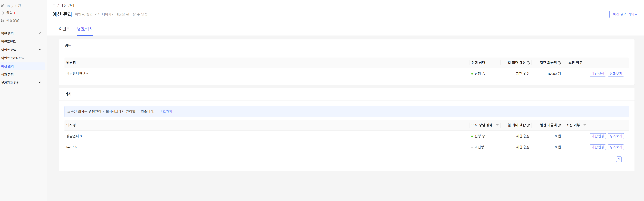
Task: Click help icon beside doctor 일 최대 예산
Action: [528, 125]
